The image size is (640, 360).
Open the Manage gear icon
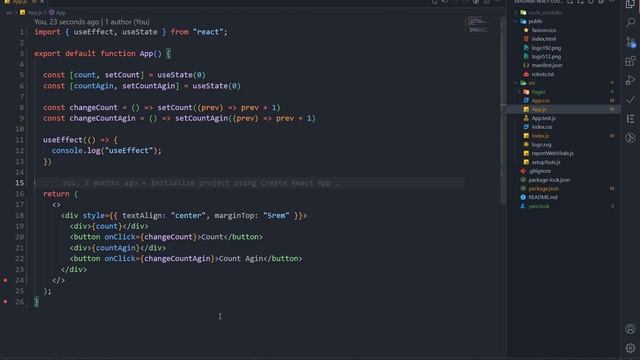click(x=631, y=348)
